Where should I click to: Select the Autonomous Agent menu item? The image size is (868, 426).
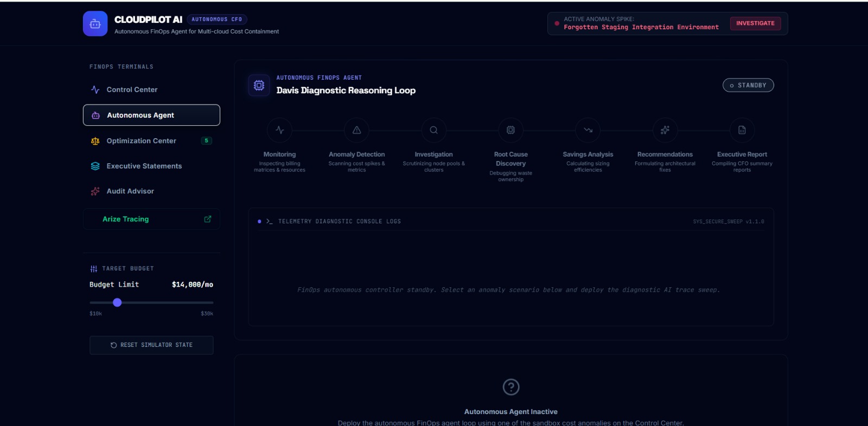click(151, 115)
